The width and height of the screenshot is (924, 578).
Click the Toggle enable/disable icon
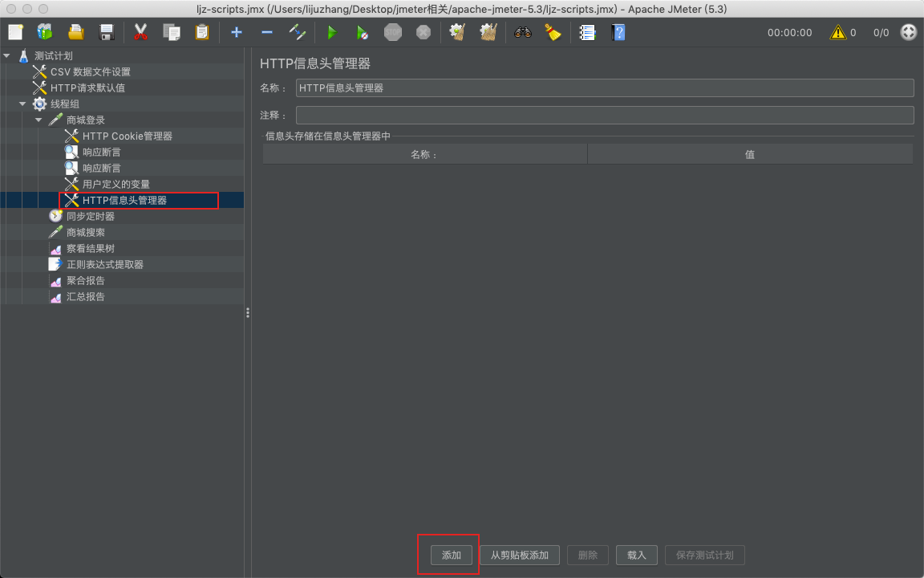298,32
